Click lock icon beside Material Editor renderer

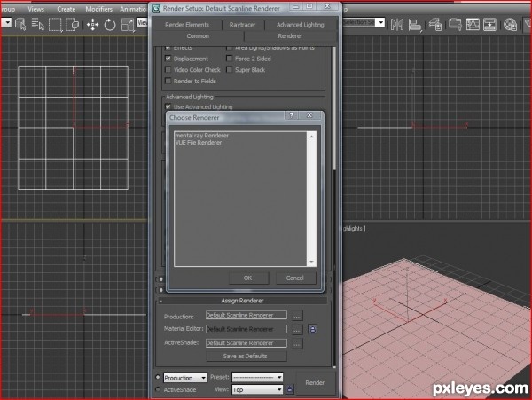[x=312, y=329]
